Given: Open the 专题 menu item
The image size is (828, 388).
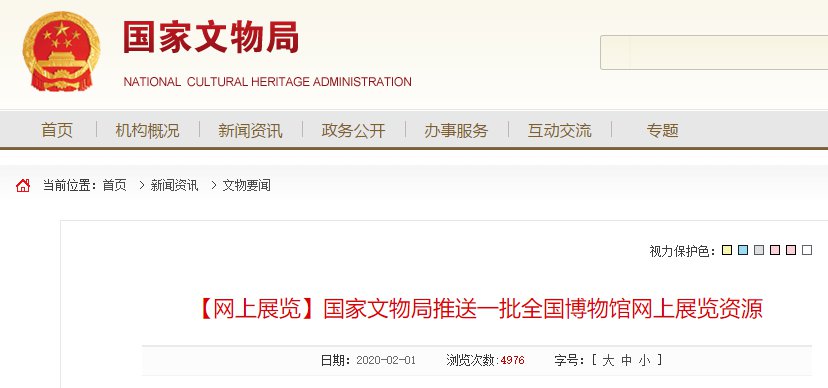Looking at the screenshot, I should (x=662, y=130).
